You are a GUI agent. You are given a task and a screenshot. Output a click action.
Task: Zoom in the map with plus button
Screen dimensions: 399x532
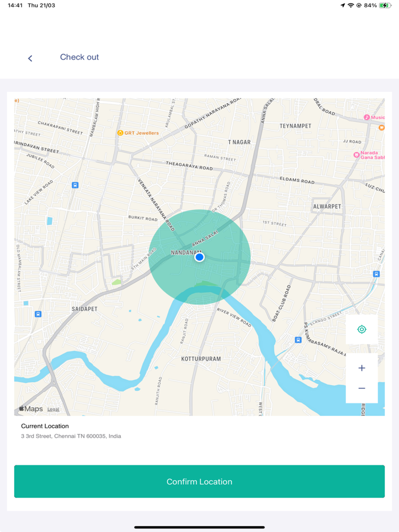(x=361, y=368)
